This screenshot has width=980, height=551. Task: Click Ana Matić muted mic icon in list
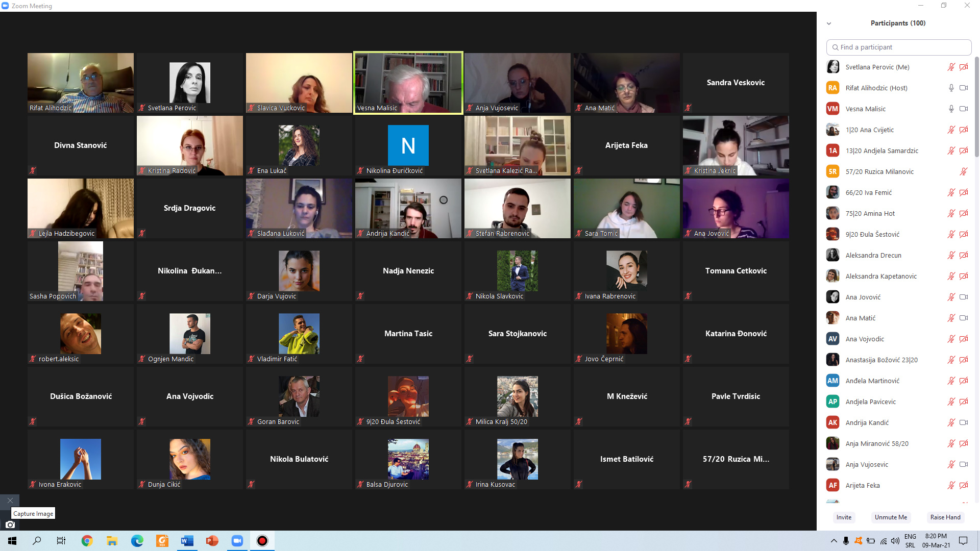click(951, 318)
